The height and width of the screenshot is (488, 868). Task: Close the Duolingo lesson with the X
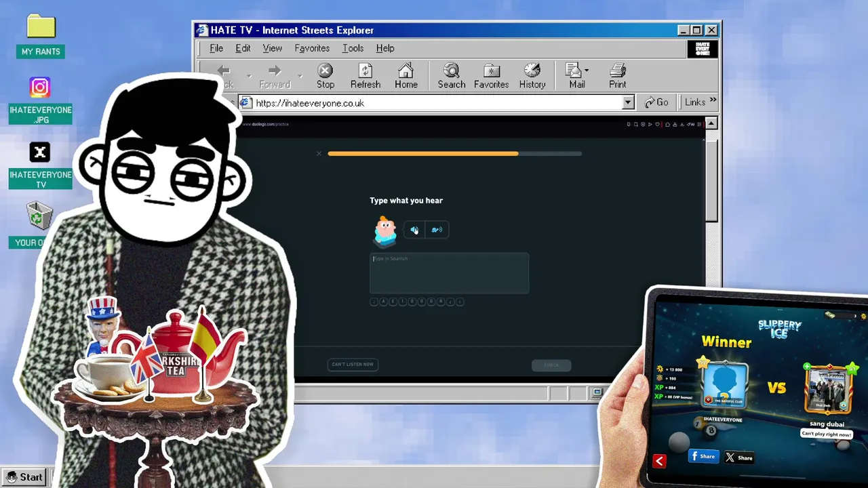319,154
